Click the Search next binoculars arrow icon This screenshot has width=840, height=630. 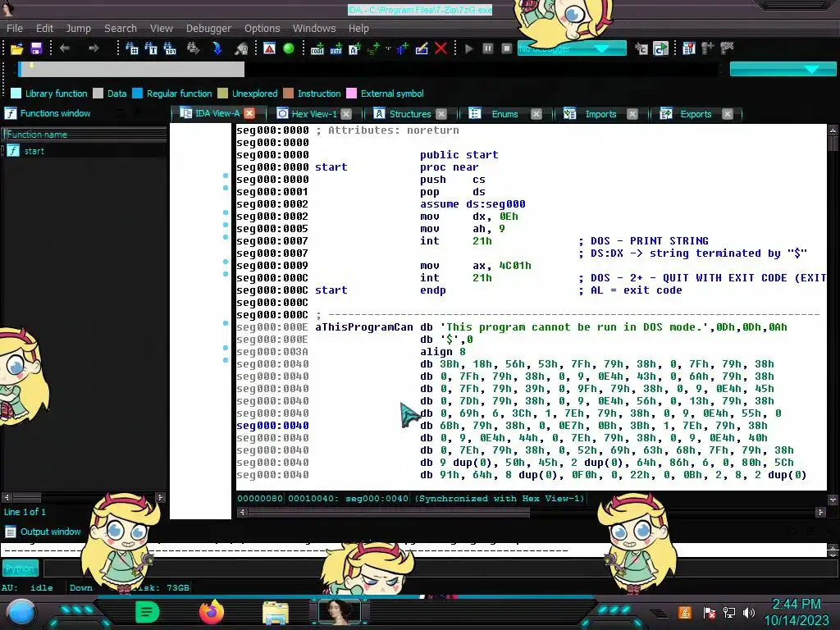pyautogui.click(x=193, y=48)
